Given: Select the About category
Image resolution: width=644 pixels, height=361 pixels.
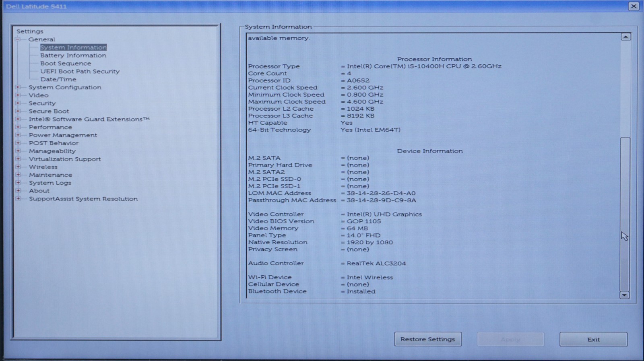Looking at the screenshot, I should 39,191.
